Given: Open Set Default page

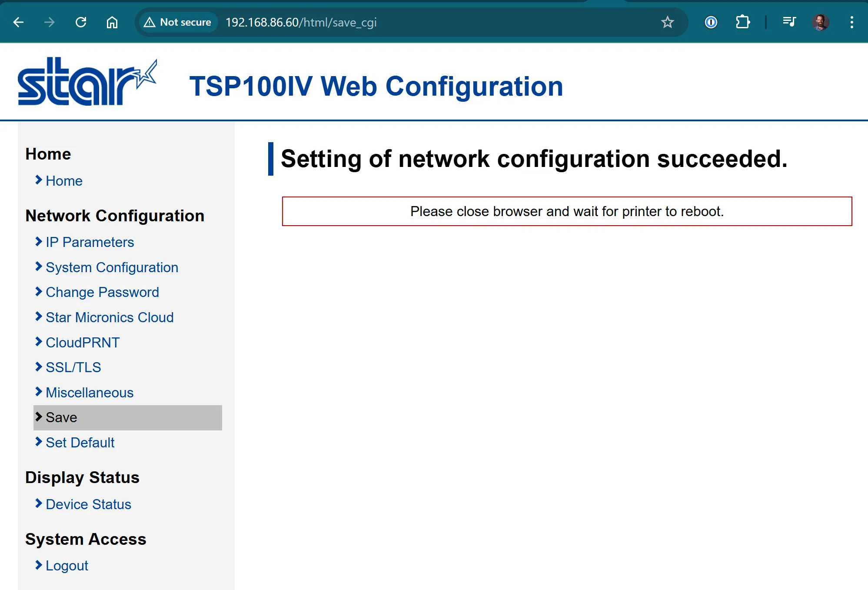Looking at the screenshot, I should [x=80, y=443].
